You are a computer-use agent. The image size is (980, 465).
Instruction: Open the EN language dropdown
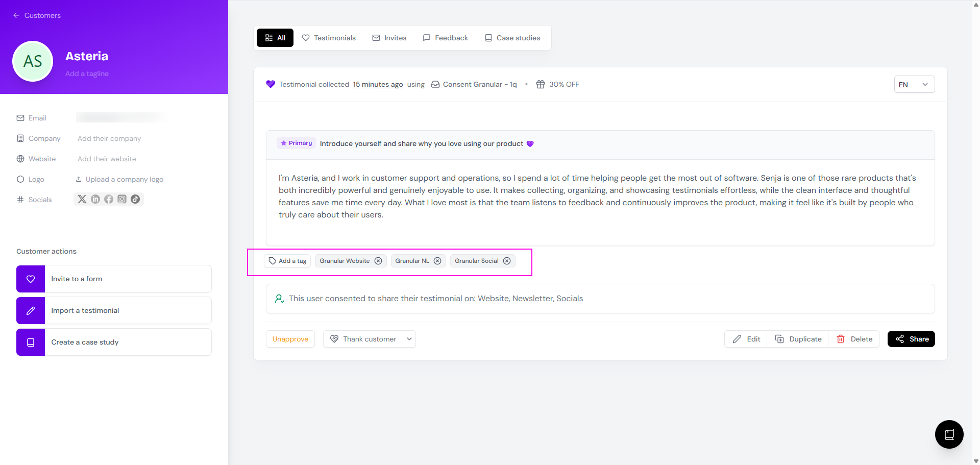point(914,85)
